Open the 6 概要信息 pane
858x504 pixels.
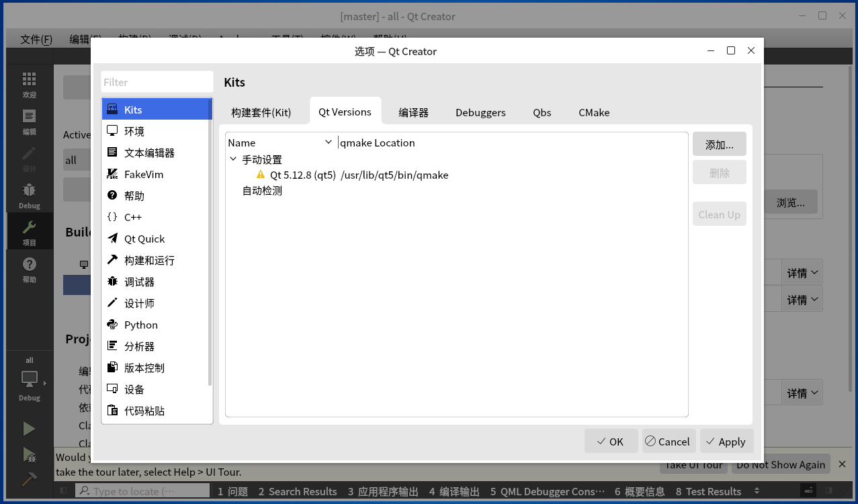(x=639, y=491)
